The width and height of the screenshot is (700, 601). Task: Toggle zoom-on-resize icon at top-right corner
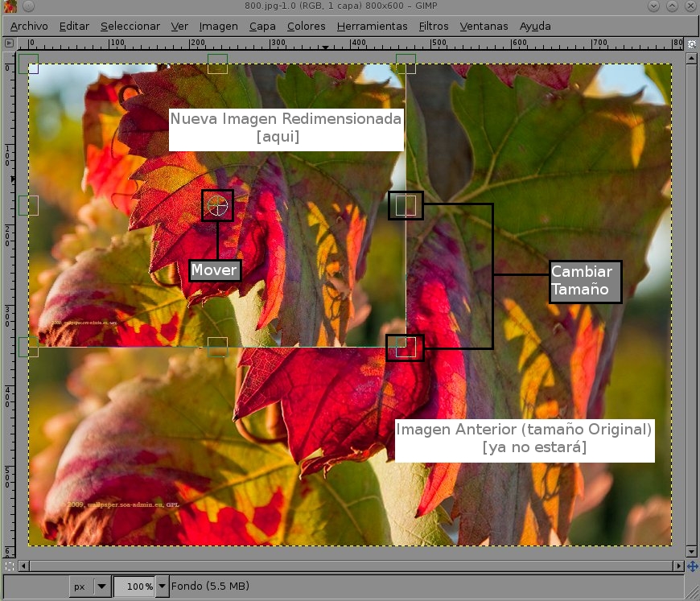(692, 43)
